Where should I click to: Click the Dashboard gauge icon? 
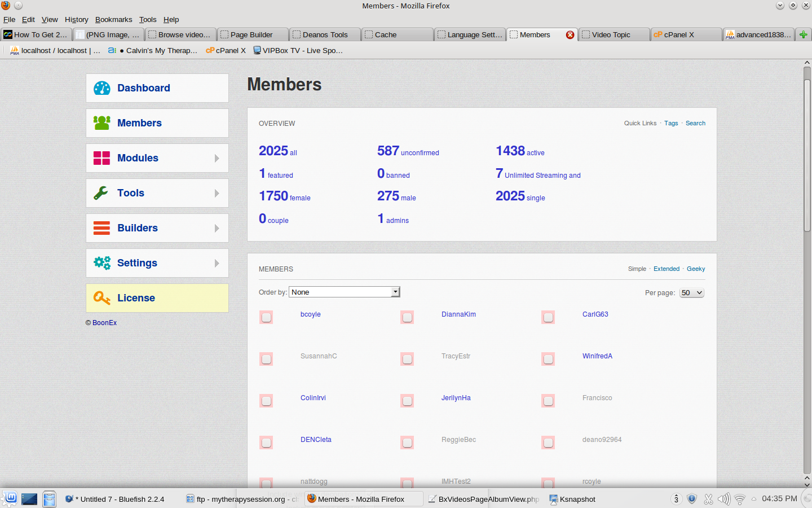click(102, 88)
